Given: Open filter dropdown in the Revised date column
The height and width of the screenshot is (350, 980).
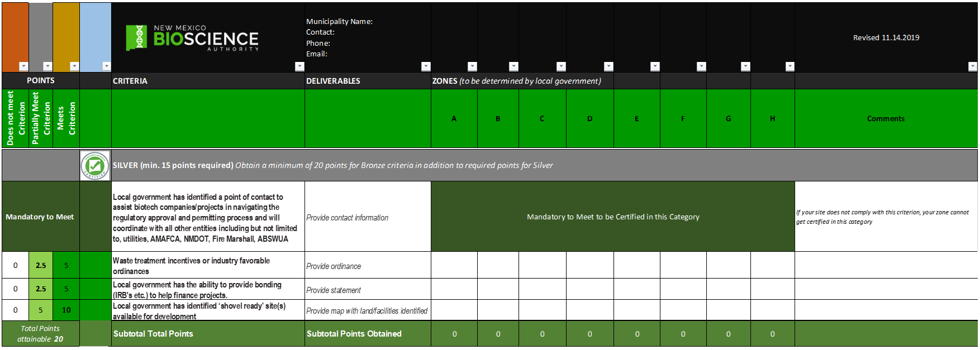Looking at the screenshot, I should point(973,66).
